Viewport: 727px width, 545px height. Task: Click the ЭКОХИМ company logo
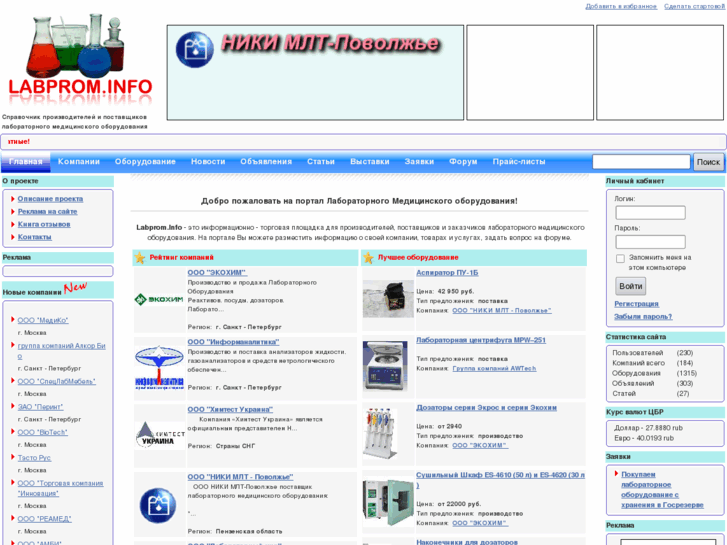tap(159, 299)
